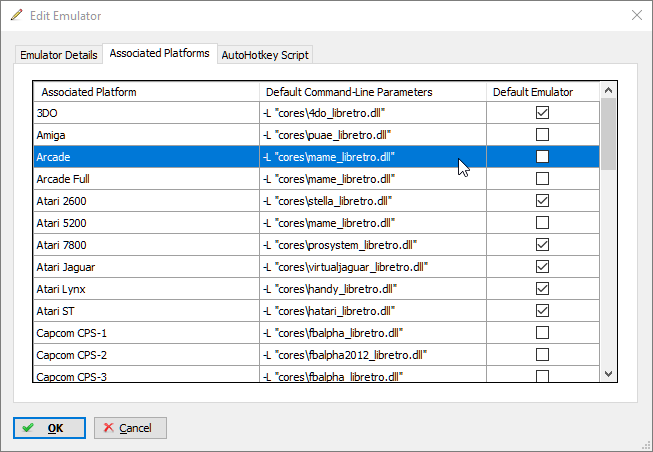Click the vertical scrollbar thumb
The image size is (653, 452).
(x=608, y=134)
